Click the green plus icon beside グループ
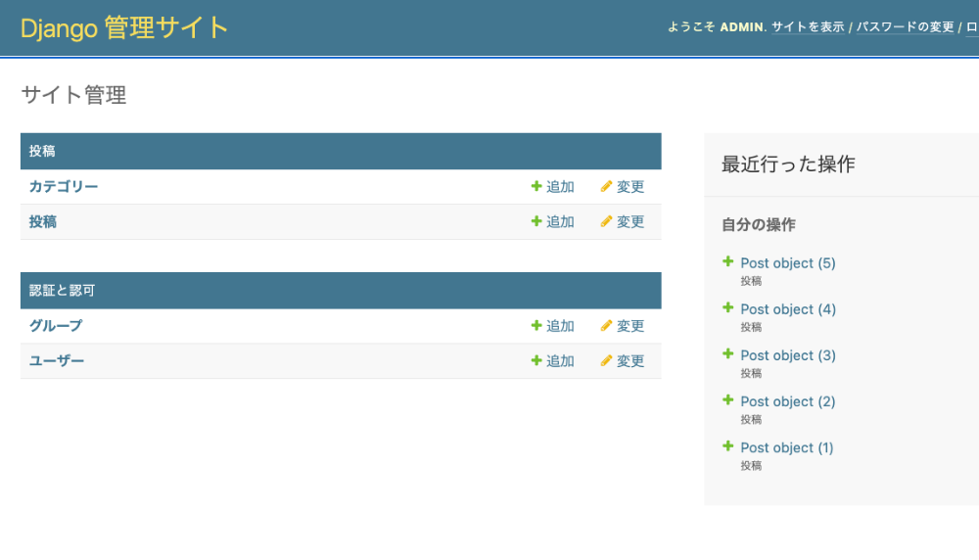 (x=536, y=325)
